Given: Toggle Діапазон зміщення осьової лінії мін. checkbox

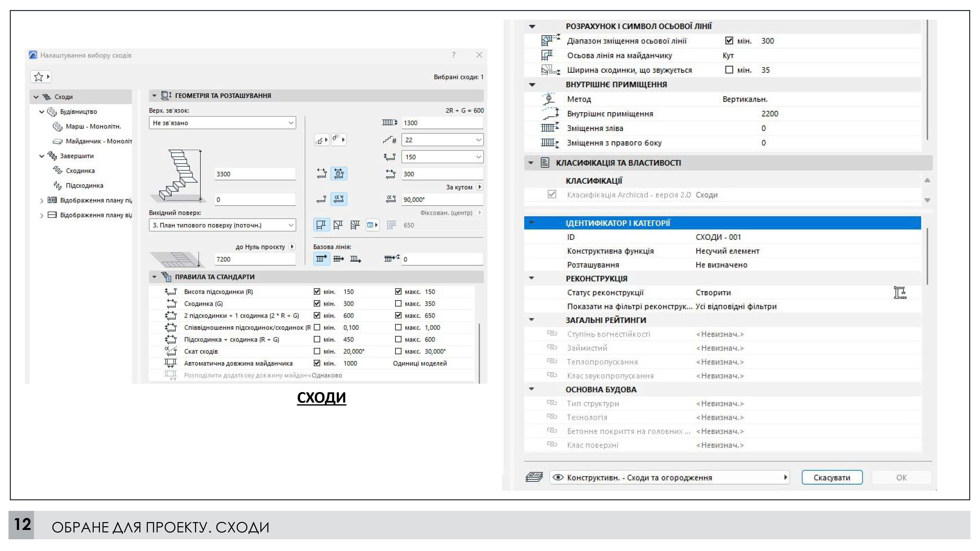Looking at the screenshot, I should coord(729,40).
